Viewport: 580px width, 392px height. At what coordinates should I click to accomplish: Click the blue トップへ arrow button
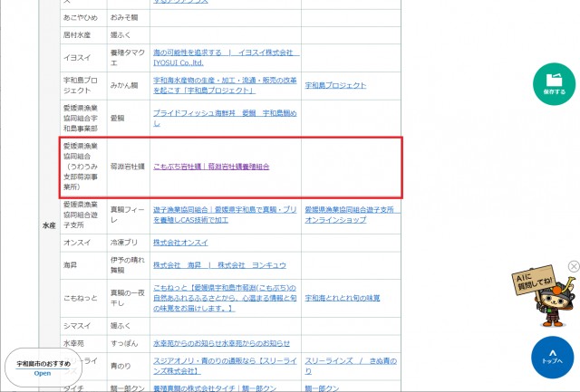click(x=552, y=357)
